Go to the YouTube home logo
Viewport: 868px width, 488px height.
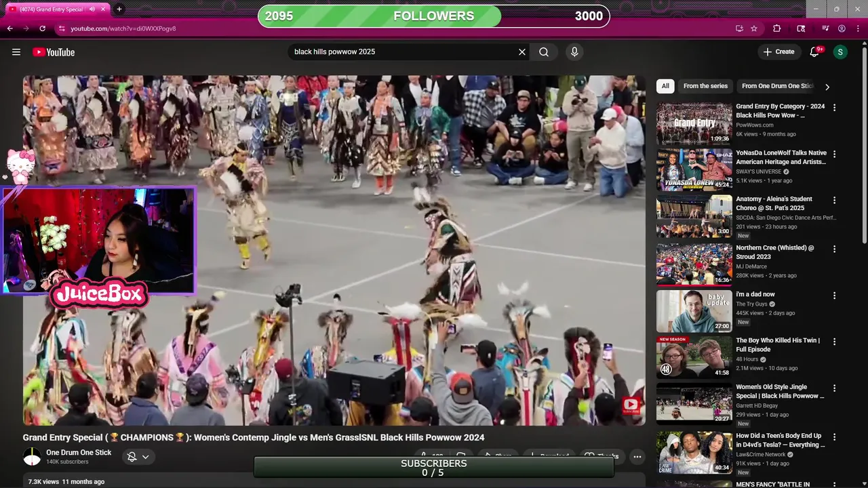[54, 52]
